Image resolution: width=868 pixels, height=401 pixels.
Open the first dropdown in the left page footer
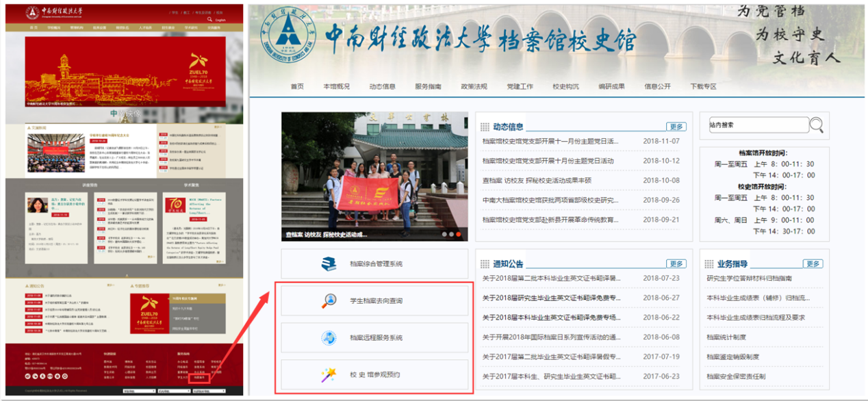point(139,391)
